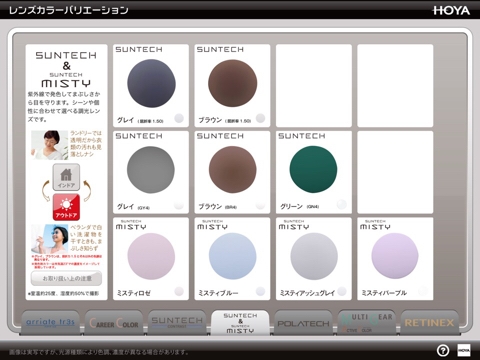Click the woman with sunglasses outdoor thumbnail
480x360 pixels.
50,239
